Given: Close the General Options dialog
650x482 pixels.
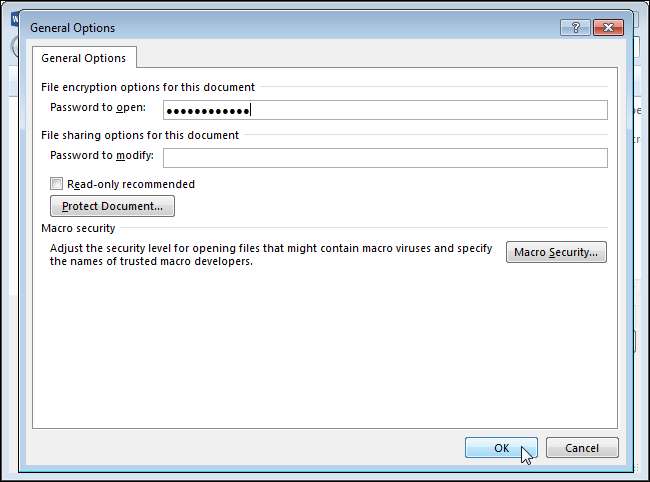Looking at the screenshot, I should (608, 27).
